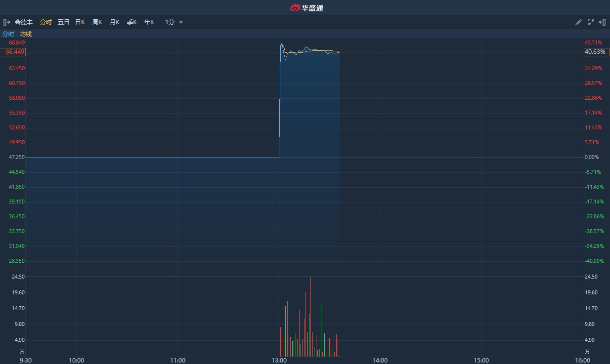This screenshot has width=610, height=364.
Task: Toggle the 均线 average line legend
Action: pos(26,34)
